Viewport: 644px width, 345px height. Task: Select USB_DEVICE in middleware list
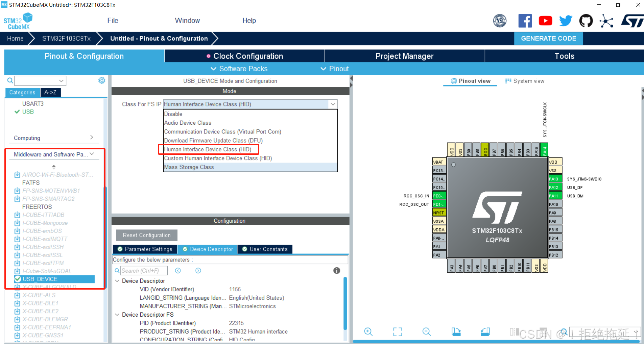click(54, 279)
